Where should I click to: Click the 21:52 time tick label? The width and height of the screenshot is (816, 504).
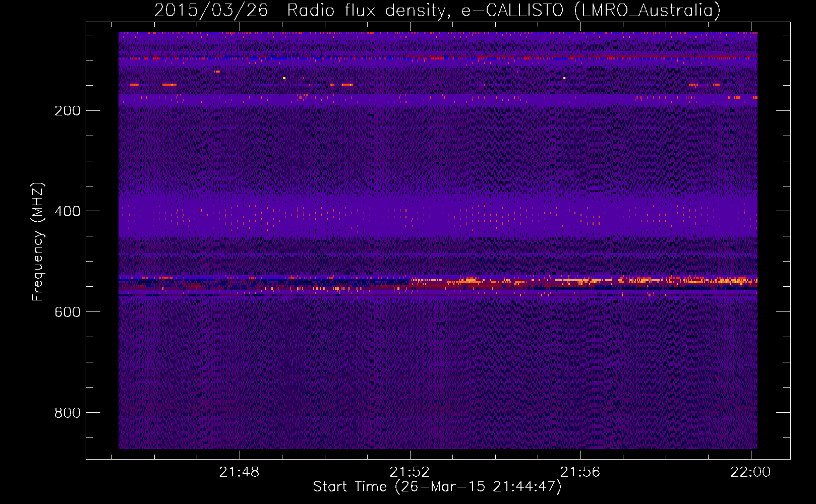(x=410, y=472)
